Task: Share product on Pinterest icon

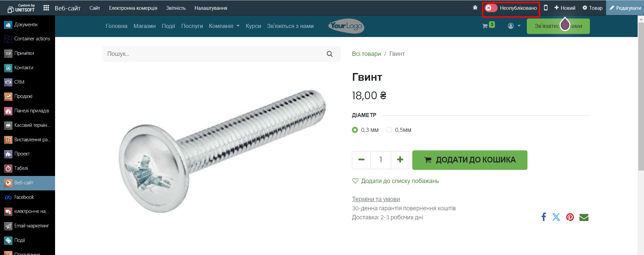Action: tap(570, 217)
